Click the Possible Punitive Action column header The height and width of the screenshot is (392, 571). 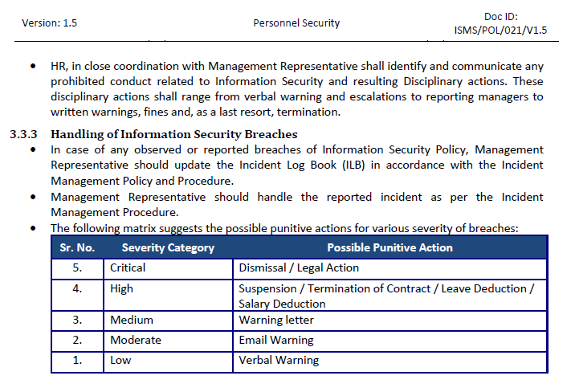click(x=390, y=247)
